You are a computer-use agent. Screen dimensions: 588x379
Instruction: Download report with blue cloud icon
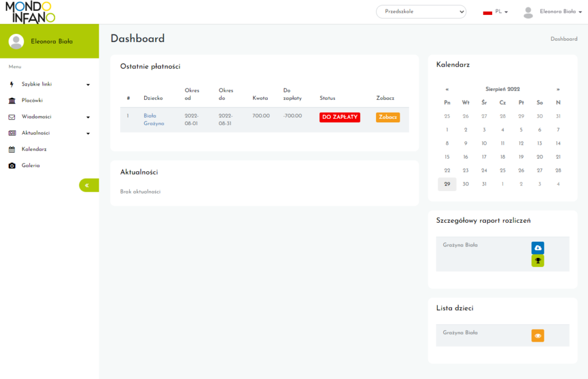(537, 248)
